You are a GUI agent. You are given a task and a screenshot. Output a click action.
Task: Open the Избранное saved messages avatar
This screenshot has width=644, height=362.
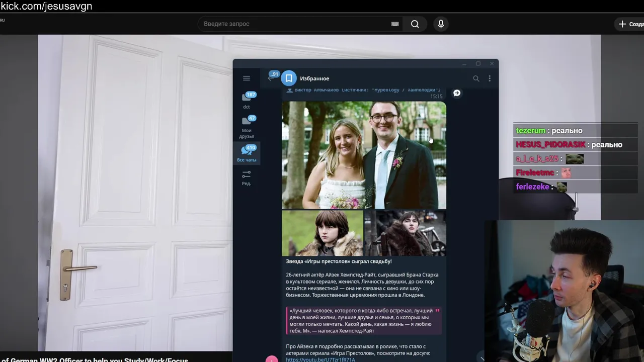(289, 78)
